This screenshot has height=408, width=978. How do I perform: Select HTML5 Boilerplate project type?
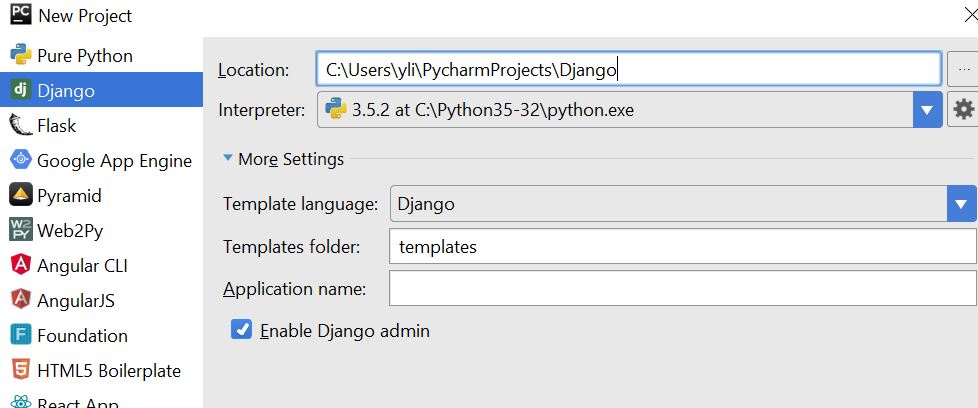point(101,371)
